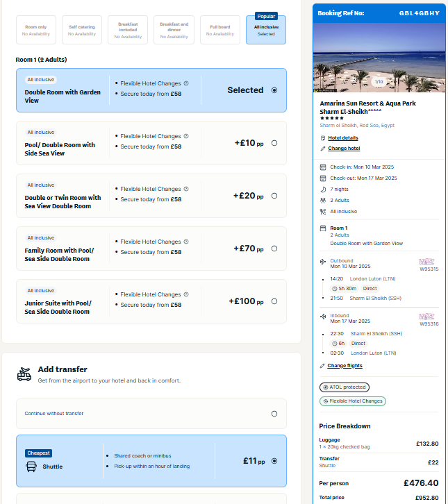Click the Change flights pencil icon
The width and height of the screenshot is (448, 504).
tap(322, 366)
